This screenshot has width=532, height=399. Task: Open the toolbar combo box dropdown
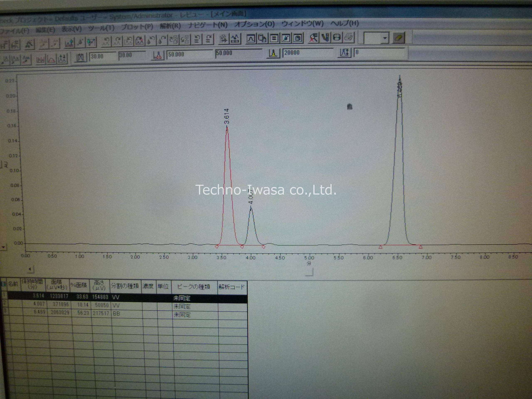[385, 38]
